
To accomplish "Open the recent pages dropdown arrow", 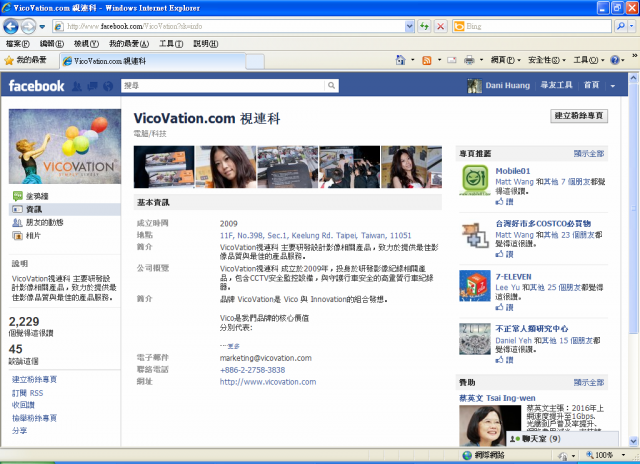I will coord(42,27).
